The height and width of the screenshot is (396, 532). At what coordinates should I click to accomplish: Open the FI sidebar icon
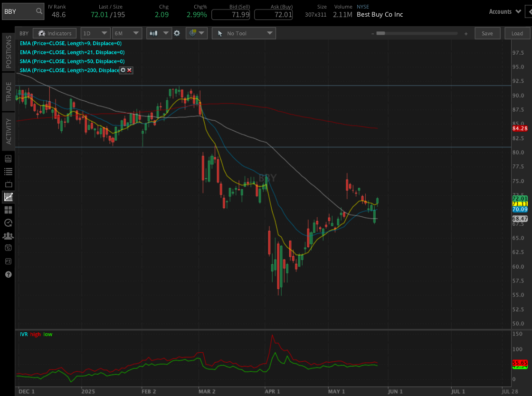8,261
